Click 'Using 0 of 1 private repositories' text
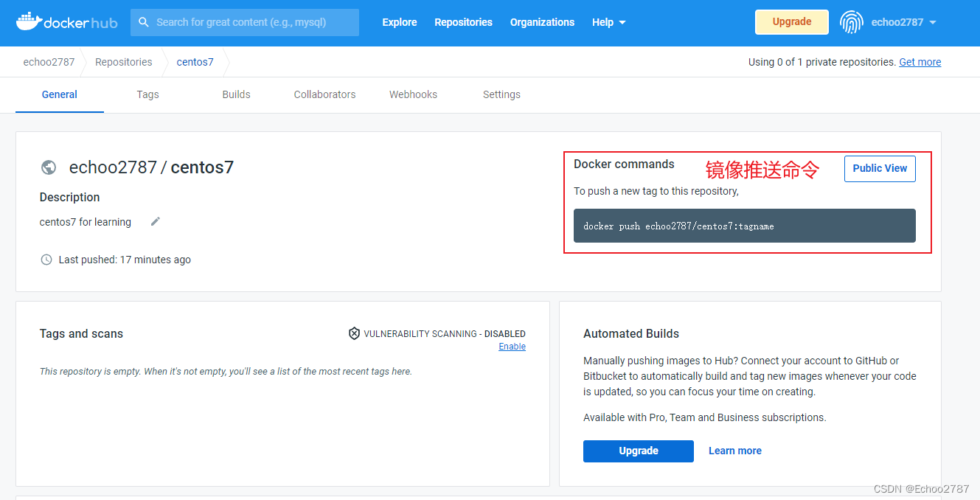This screenshot has width=980, height=500. [x=821, y=62]
